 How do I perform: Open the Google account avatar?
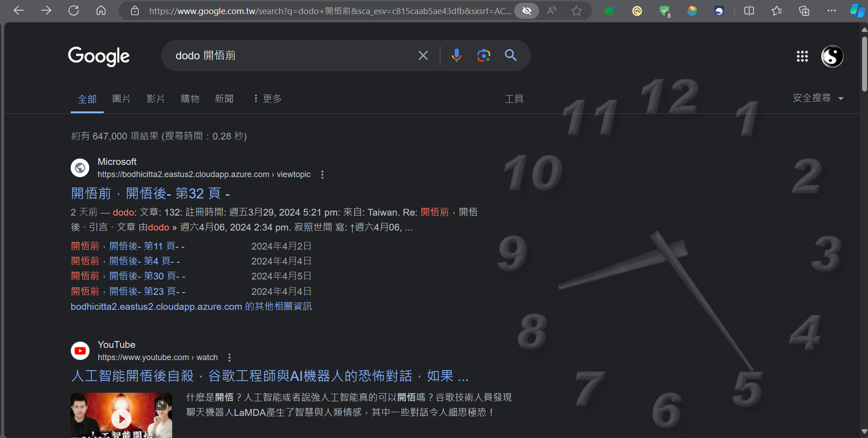click(832, 56)
